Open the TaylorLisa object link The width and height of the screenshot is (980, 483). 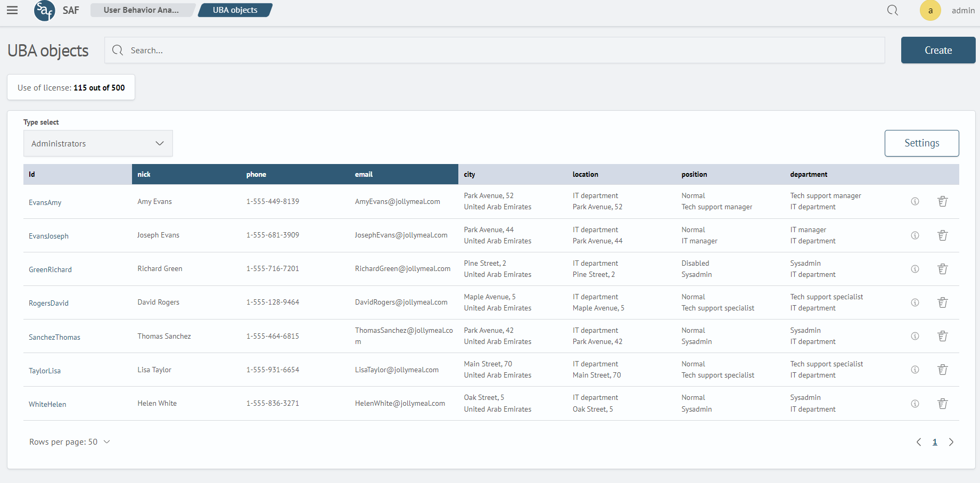(x=45, y=371)
